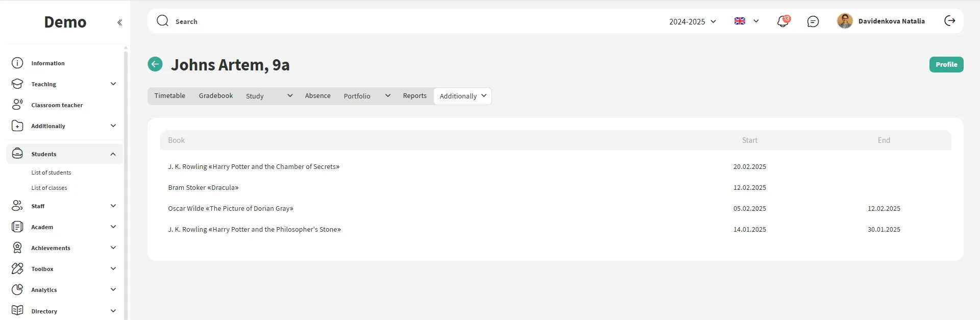Switch to the Gradebook tab
The image size is (980, 320).
click(215, 96)
